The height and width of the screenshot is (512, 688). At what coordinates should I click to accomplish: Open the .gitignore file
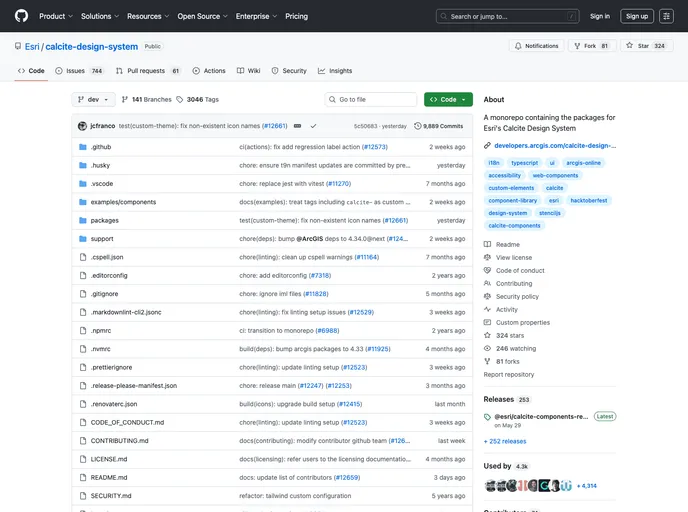(x=104, y=294)
